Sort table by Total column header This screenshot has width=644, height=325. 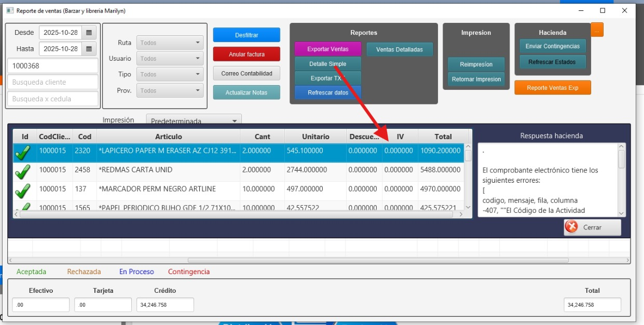pos(443,137)
